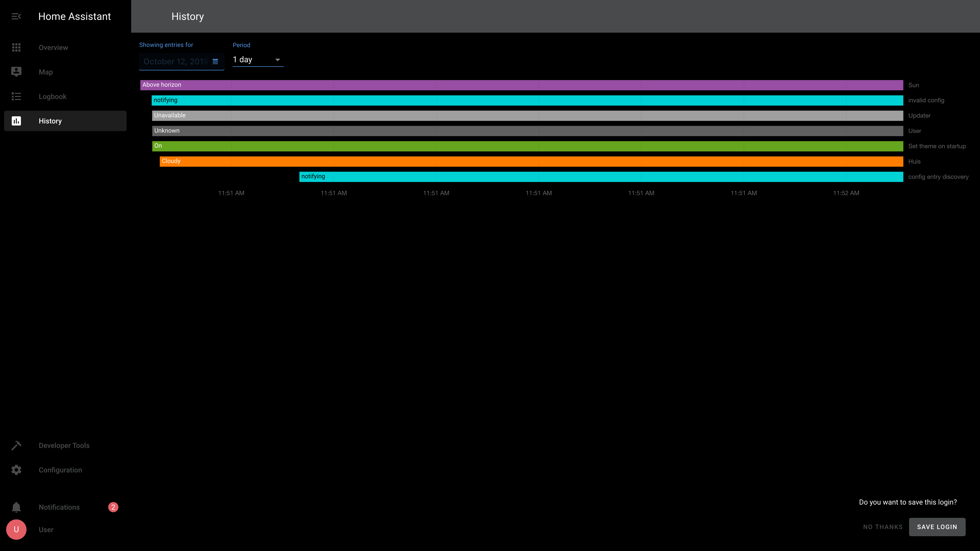
Task: Dismiss with the NO THANKS button
Action: 883,527
